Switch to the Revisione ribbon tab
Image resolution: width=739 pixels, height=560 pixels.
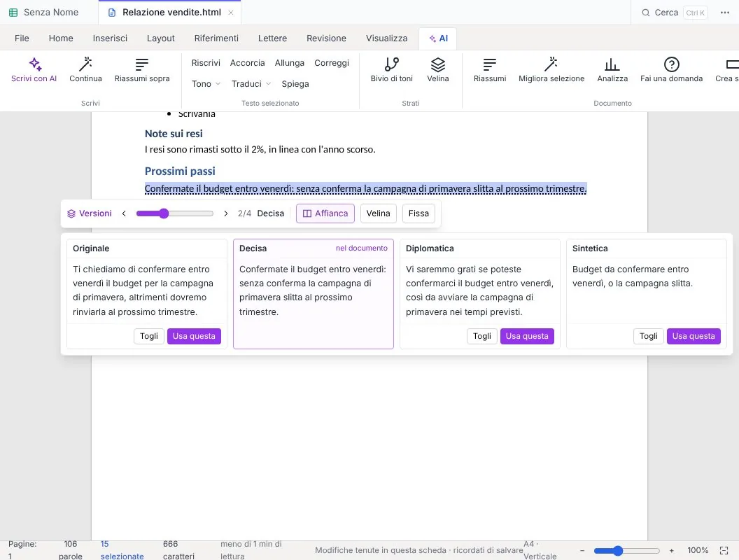click(326, 38)
